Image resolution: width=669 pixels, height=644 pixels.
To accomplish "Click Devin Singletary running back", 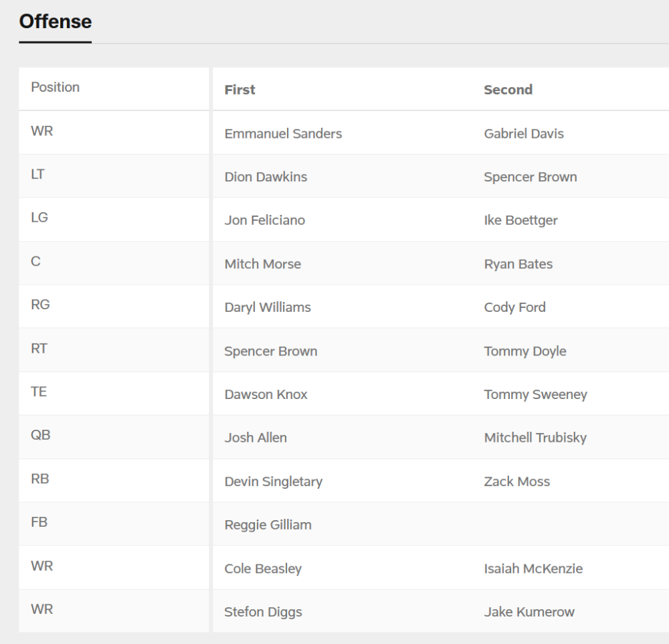I will click(273, 481).
